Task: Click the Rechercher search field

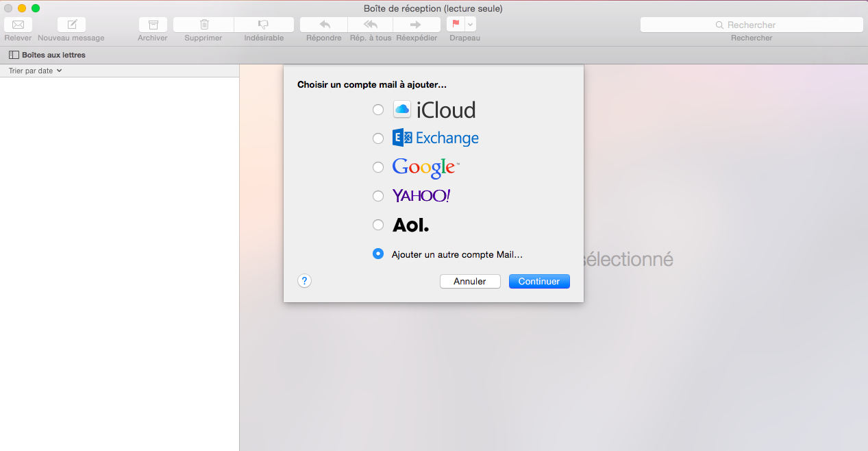Action: pyautogui.click(x=752, y=25)
